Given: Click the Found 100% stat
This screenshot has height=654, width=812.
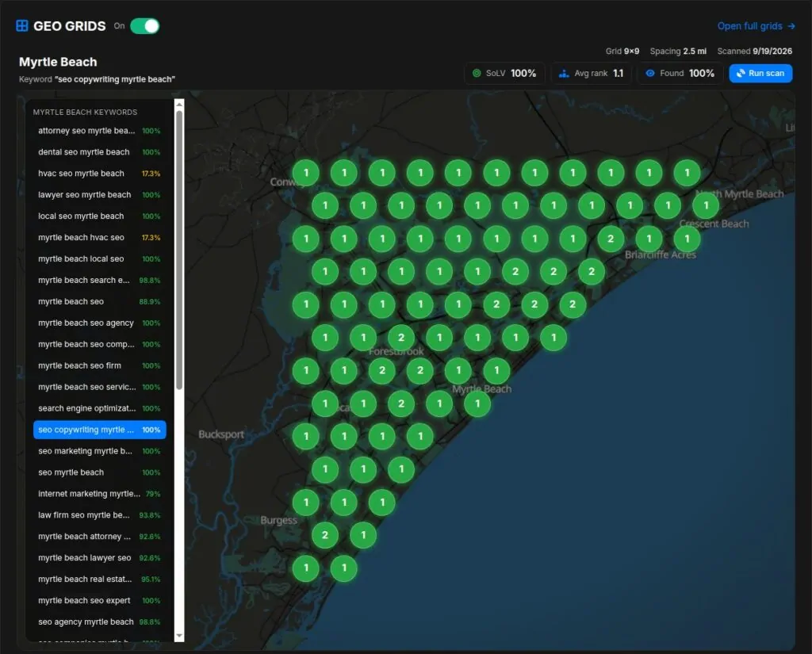Looking at the screenshot, I should tap(680, 73).
